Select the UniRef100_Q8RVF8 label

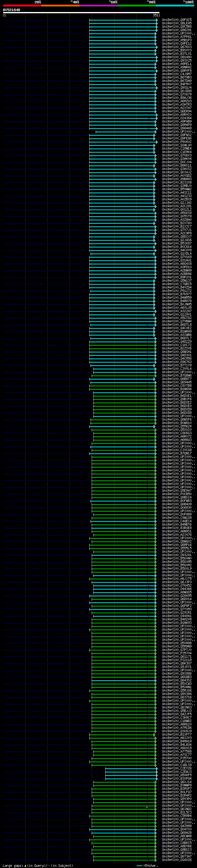click(x=177, y=71)
